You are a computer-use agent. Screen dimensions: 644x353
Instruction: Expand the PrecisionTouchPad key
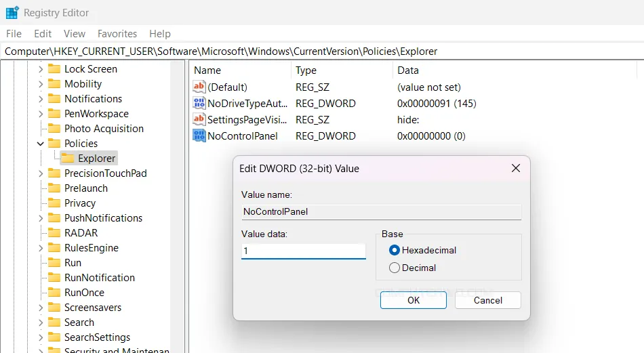click(x=41, y=173)
